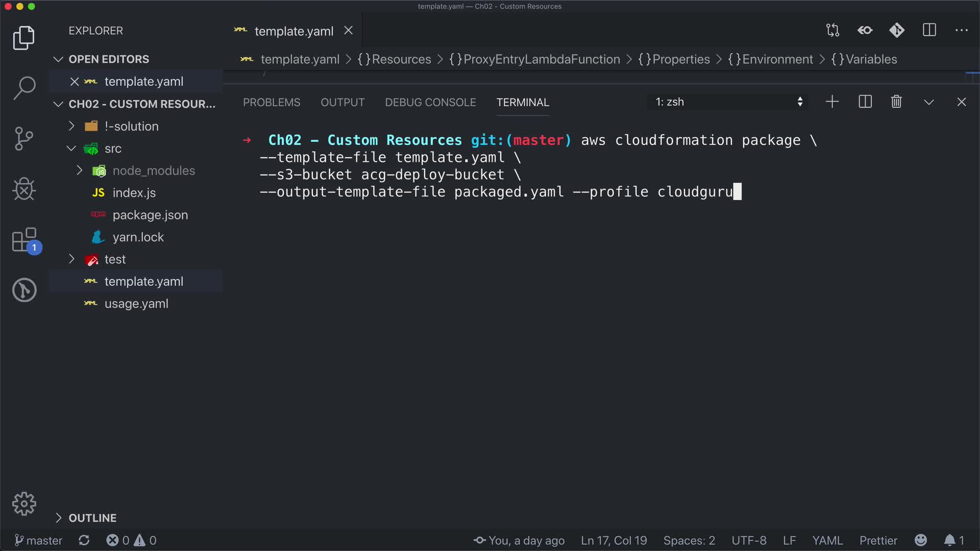Screen dimensions: 980x551
Task: Click the Manage gear icon
Action: coord(24,504)
